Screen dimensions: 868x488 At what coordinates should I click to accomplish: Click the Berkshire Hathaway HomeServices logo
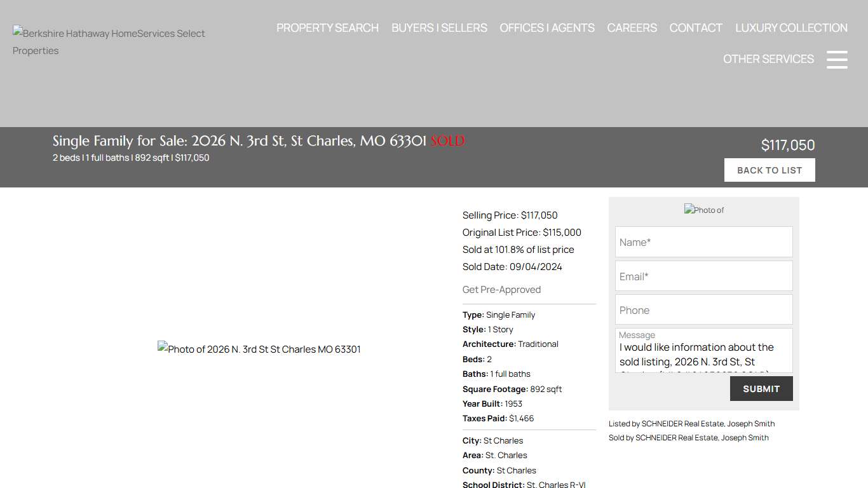click(109, 42)
